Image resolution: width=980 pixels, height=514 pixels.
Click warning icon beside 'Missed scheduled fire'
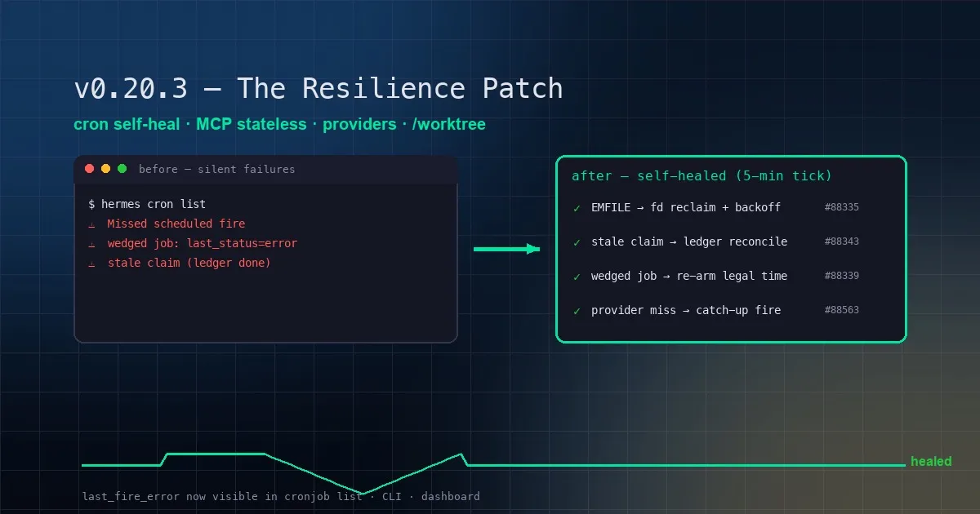point(91,224)
